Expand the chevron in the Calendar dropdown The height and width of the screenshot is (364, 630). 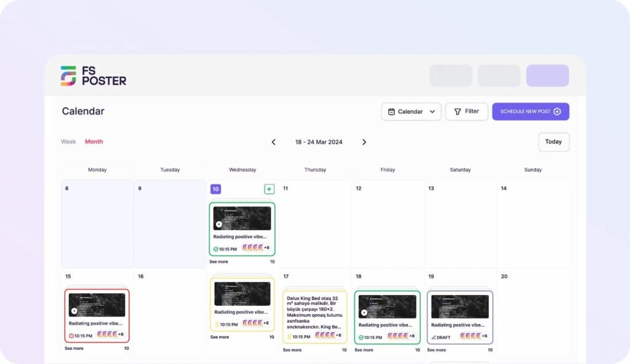point(433,112)
